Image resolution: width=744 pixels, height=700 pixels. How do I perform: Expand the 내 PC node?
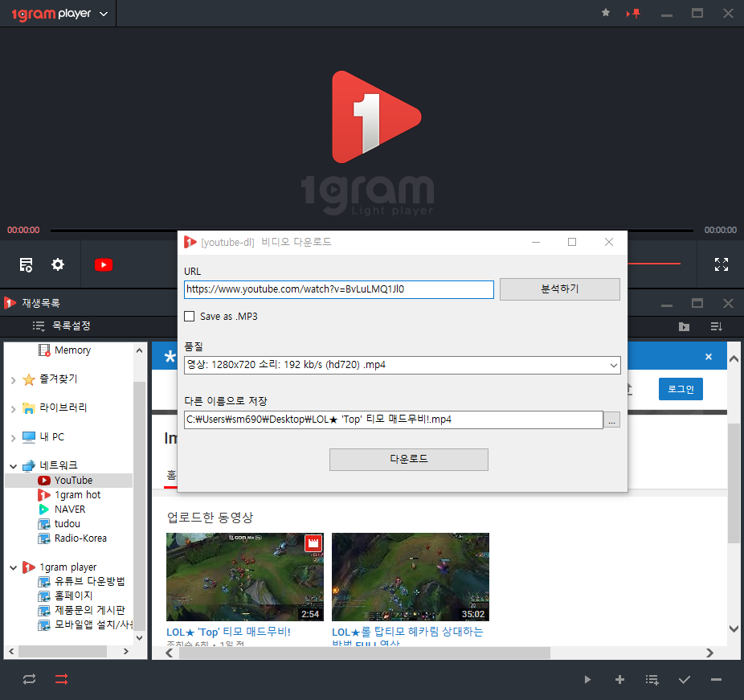tap(14, 438)
